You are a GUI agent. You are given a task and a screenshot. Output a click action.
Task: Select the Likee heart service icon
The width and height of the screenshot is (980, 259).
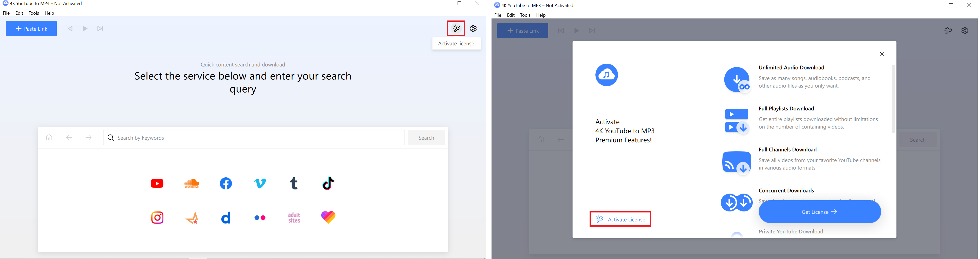328,217
